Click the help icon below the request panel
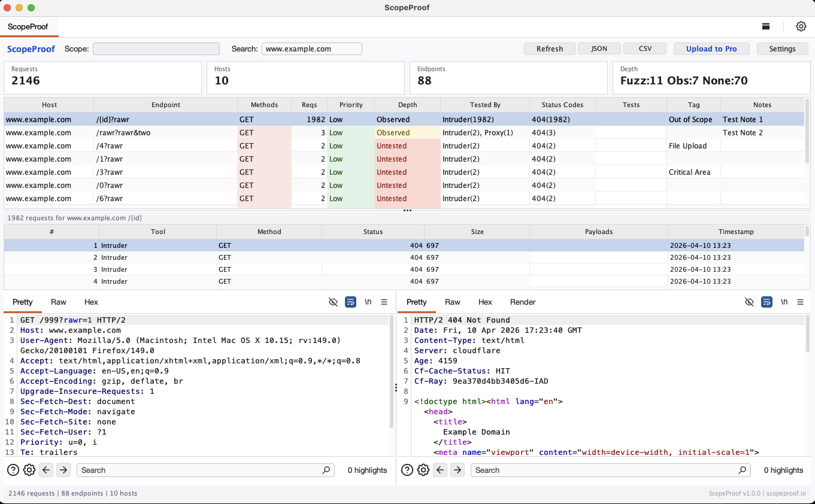 point(13,470)
